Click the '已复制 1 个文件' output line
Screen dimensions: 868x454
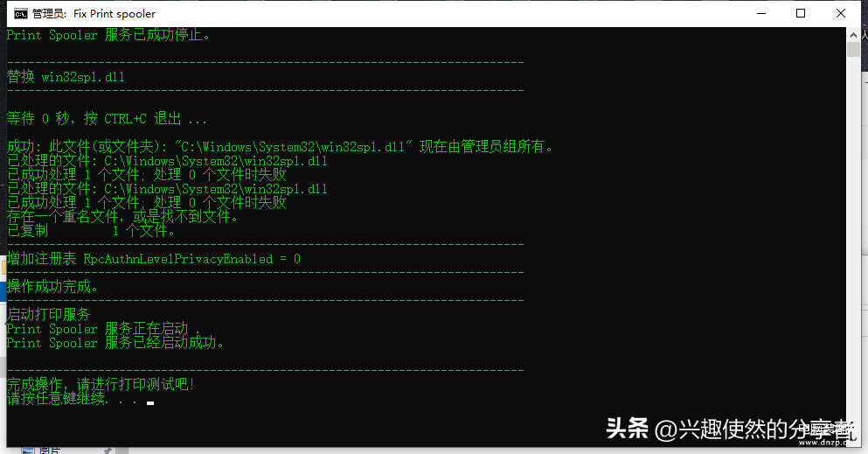coord(91,230)
